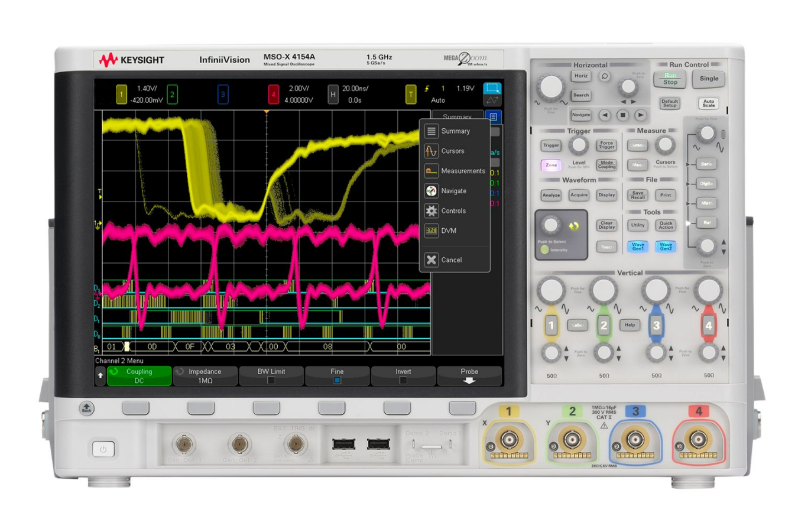This screenshot has width=798, height=532.
Task: Click the Navigate compass icon
Action: pos(432,190)
